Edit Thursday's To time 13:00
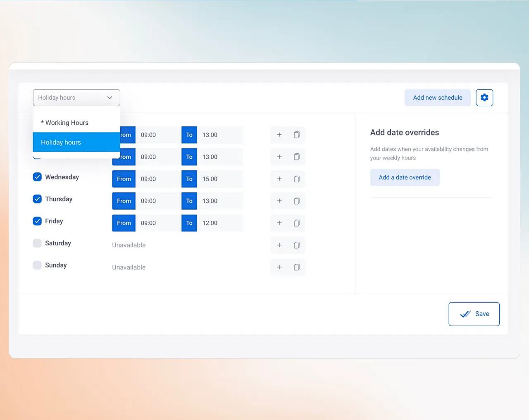 220,201
